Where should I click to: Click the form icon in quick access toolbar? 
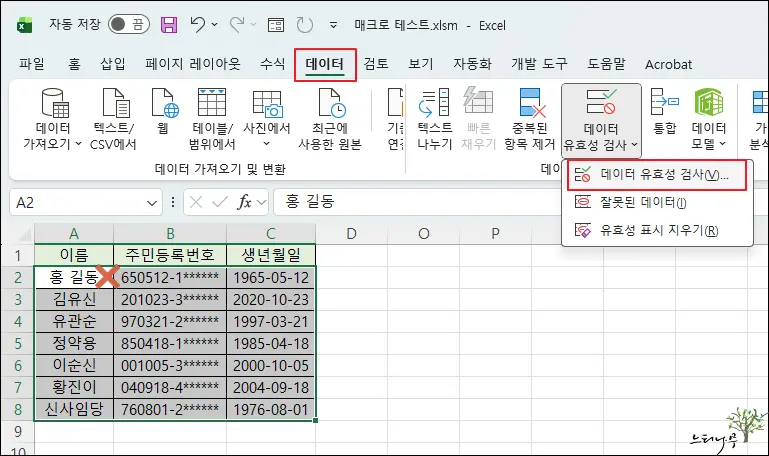(x=276, y=25)
